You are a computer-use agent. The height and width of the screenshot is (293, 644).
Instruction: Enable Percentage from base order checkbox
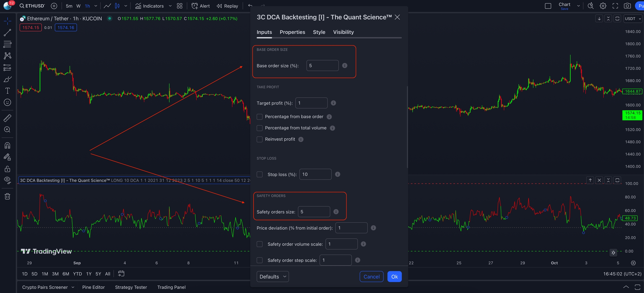260,117
